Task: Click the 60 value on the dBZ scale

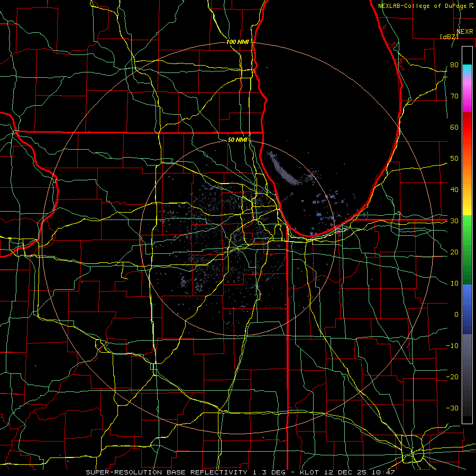Action: pyautogui.click(x=454, y=127)
